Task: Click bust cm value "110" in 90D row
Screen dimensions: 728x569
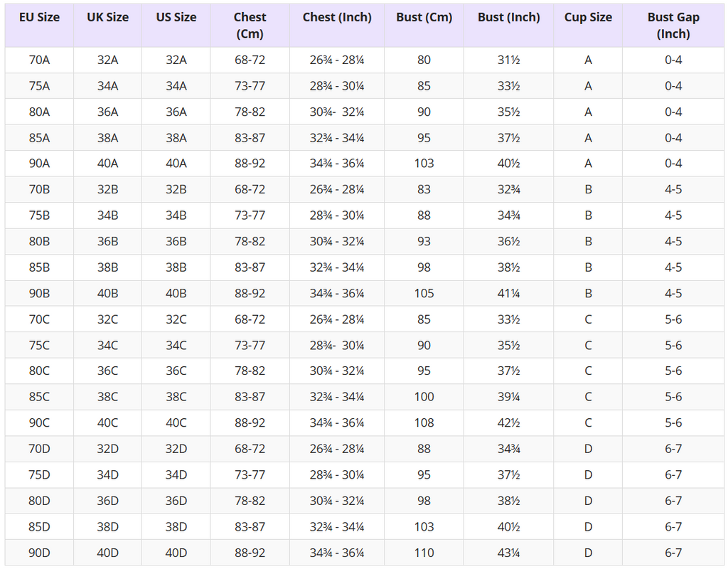Action: click(424, 553)
